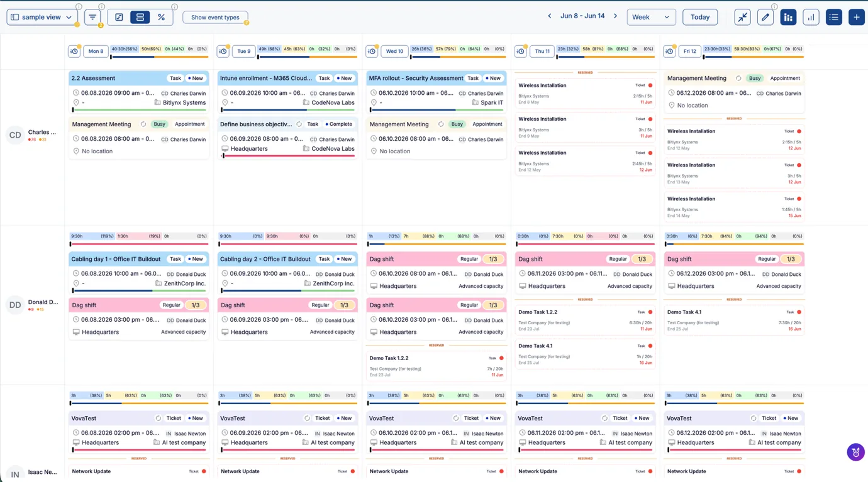Image resolution: width=868 pixels, height=482 pixels.
Task: Open Thursday Demo Task 1.2.2 reserved item
Action: click(x=585, y=320)
